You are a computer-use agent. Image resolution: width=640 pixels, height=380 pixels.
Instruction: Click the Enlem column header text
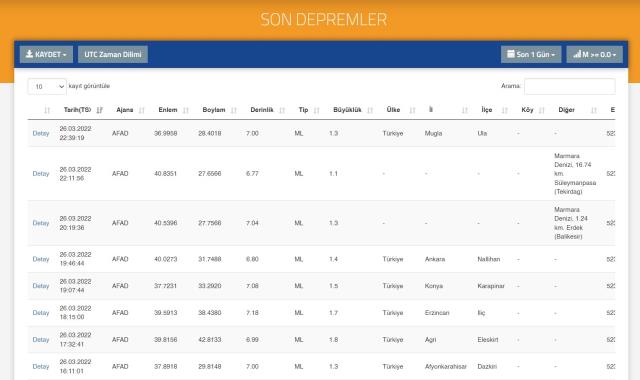pos(168,110)
